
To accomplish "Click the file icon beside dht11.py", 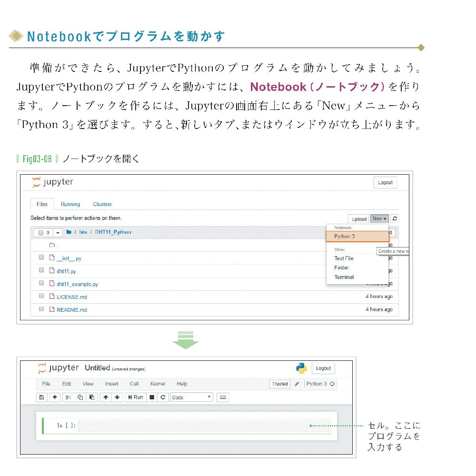I will tap(52, 270).
